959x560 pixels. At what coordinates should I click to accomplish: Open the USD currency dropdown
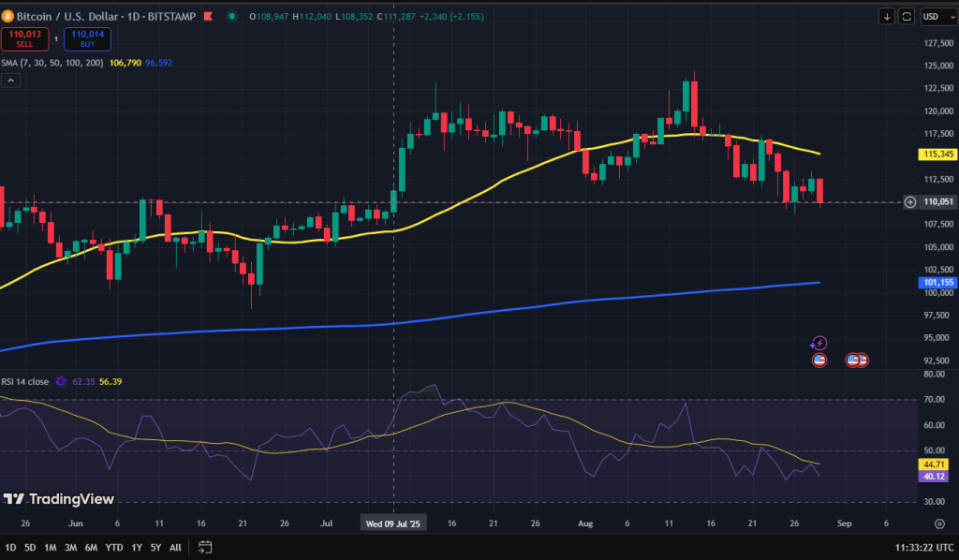(x=938, y=17)
